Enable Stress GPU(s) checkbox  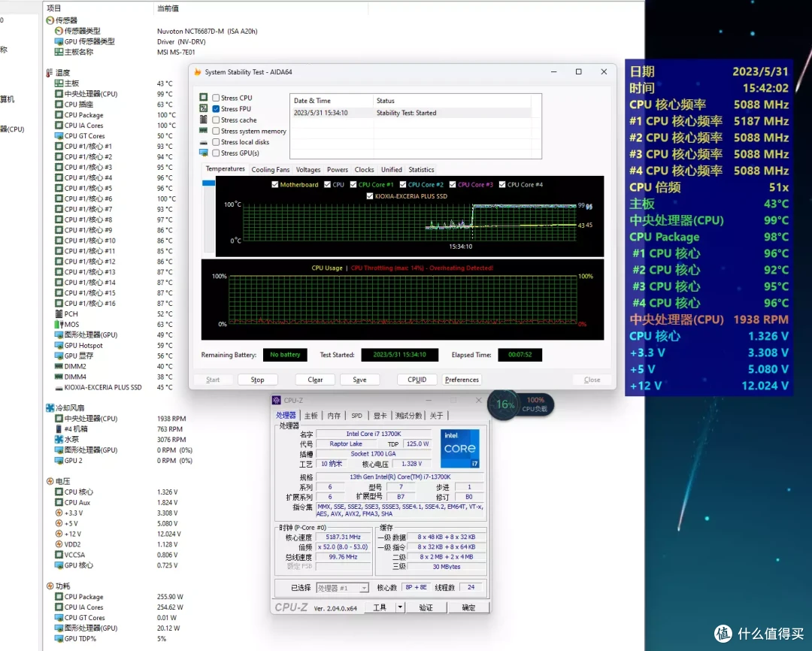point(216,153)
